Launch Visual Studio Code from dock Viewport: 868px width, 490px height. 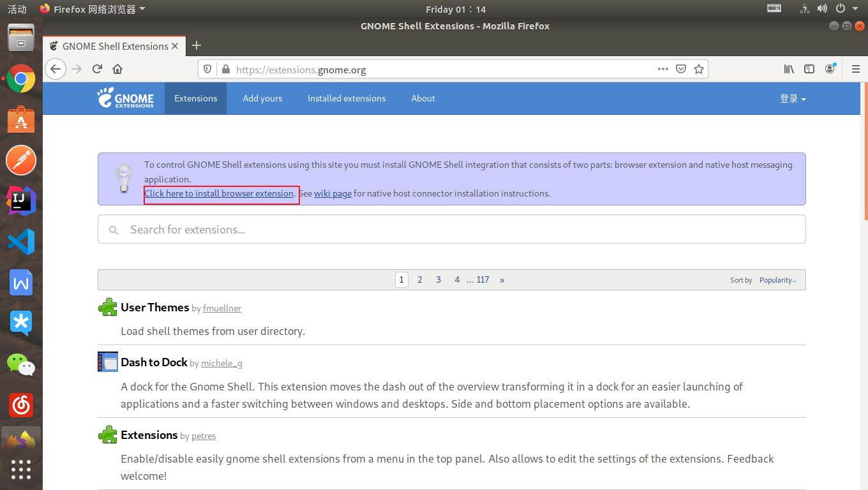point(21,242)
